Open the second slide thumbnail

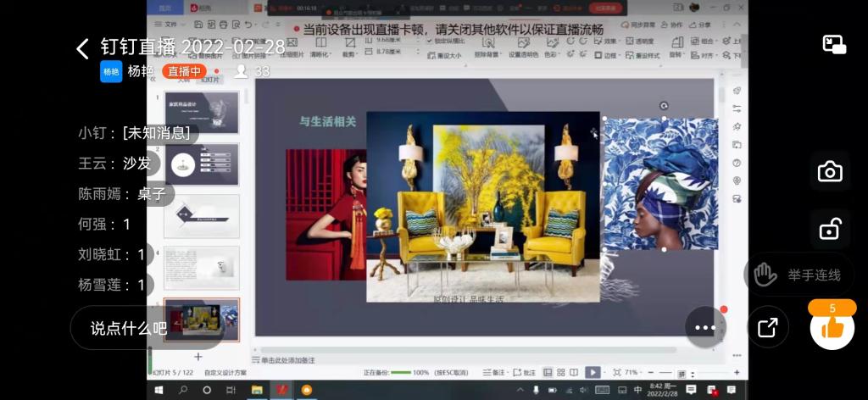pyautogui.click(x=202, y=164)
